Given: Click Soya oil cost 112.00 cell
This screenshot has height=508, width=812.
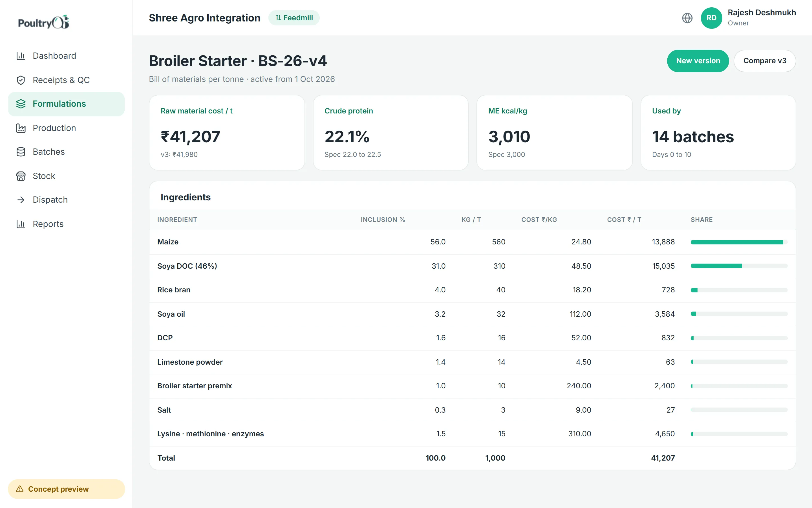Looking at the screenshot, I should tap(580, 314).
